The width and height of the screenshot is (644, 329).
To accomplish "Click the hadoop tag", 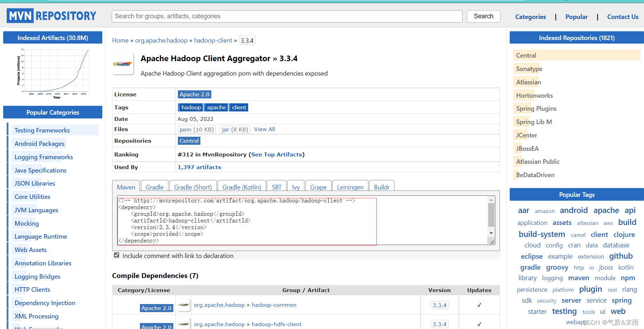I will [191, 107].
